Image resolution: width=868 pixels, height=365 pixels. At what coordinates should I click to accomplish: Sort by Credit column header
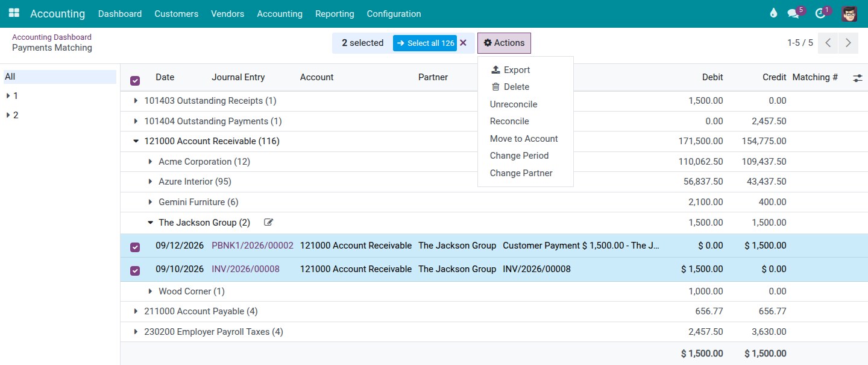(x=774, y=77)
